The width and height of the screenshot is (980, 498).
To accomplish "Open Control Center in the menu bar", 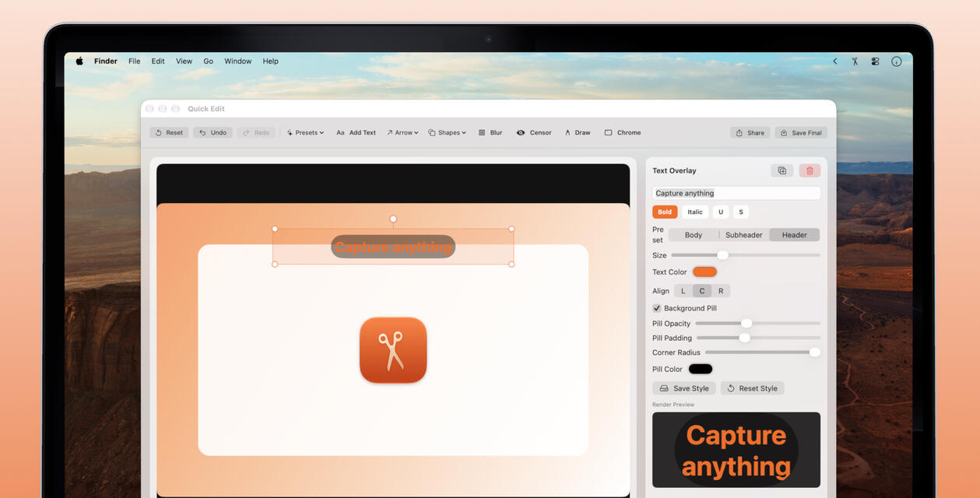I will pyautogui.click(x=875, y=61).
